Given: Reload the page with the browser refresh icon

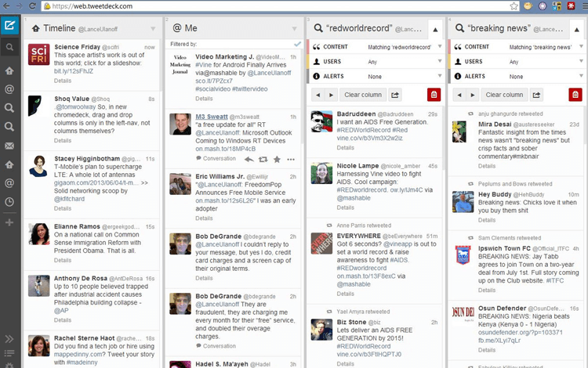Looking at the screenshot, I should (33, 6).
